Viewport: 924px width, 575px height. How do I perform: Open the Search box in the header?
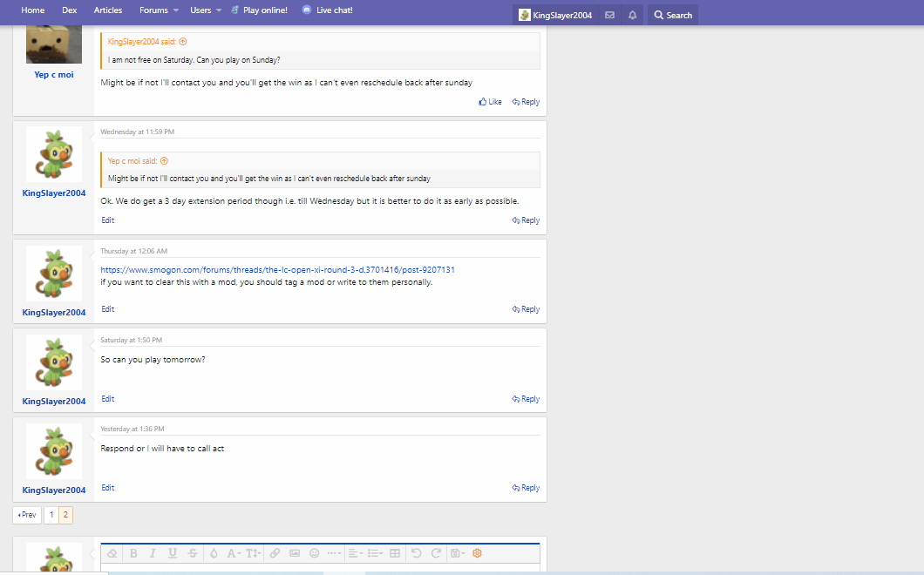point(673,16)
